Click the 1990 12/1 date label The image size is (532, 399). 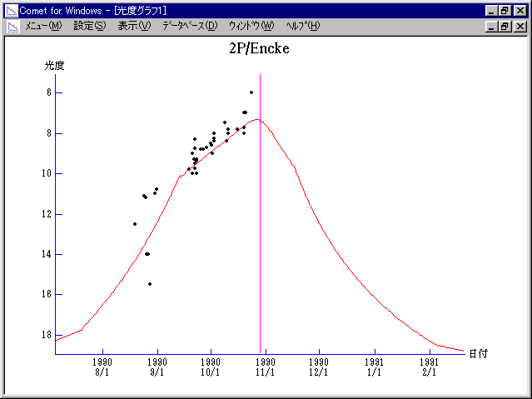click(319, 367)
